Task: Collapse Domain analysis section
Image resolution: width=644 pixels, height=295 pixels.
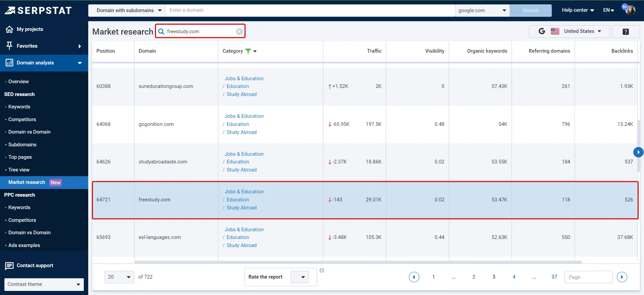Action: click(80, 63)
